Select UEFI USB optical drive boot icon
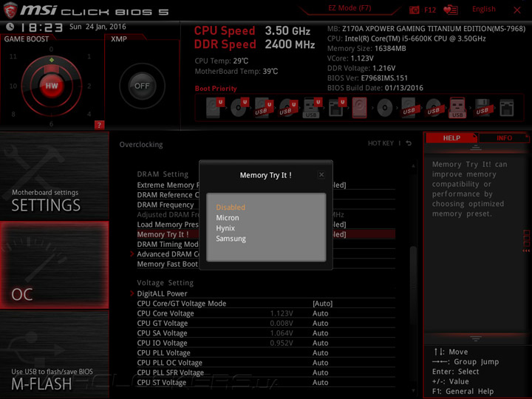532x399 pixels. 288,107
